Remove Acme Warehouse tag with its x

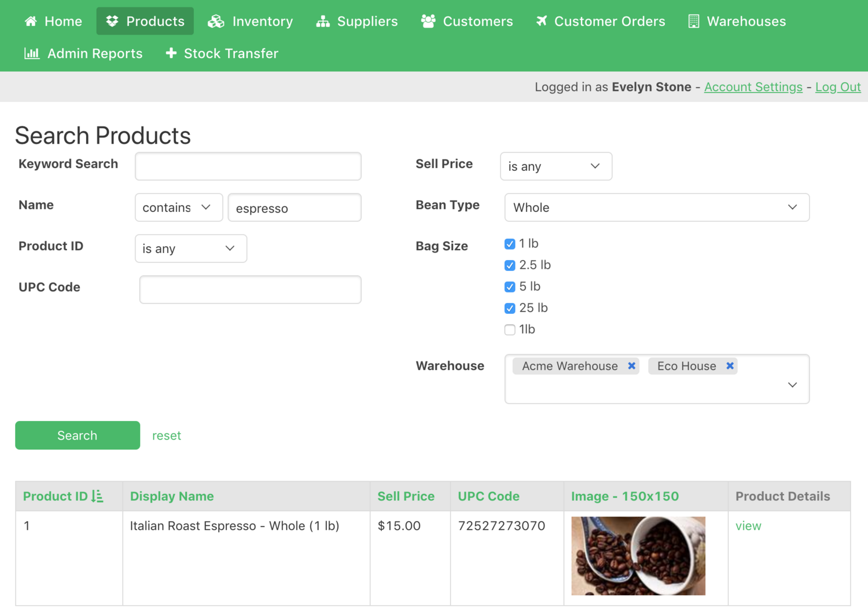[631, 366]
